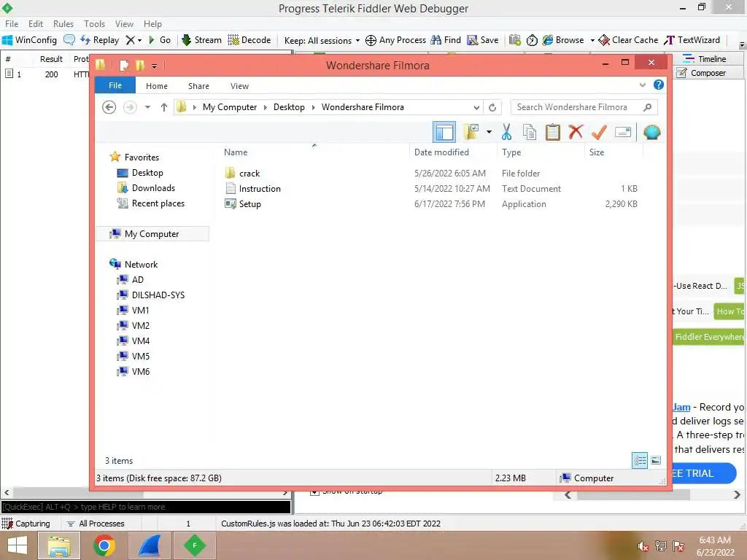Open the Browse dropdown arrow in Fiddler
This screenshot has height=560, width=747.
coord(592,41)
